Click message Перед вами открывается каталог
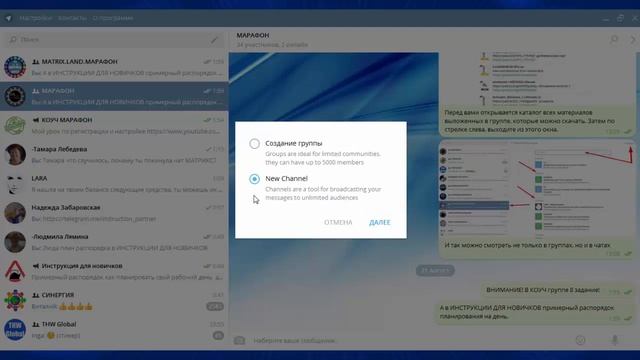 (537, 121)
